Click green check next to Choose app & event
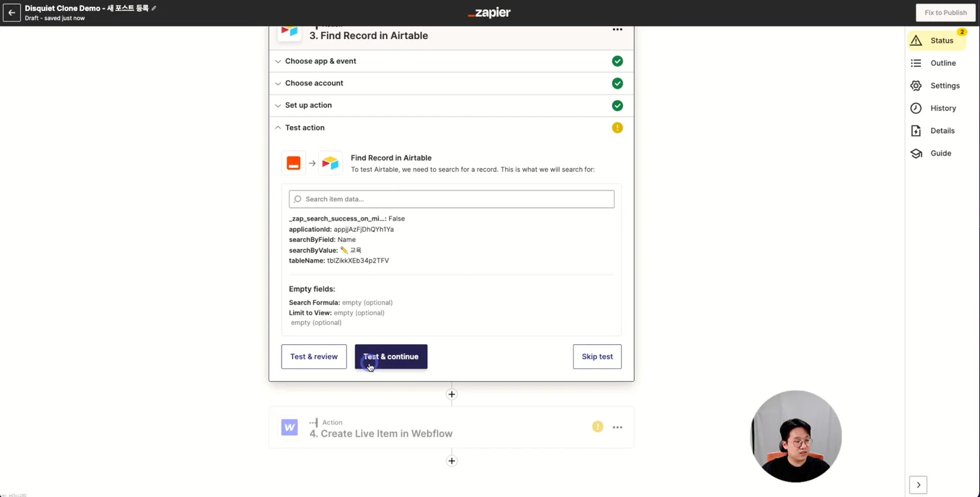The width and height of the screenshot is (980, 497). 617,61
